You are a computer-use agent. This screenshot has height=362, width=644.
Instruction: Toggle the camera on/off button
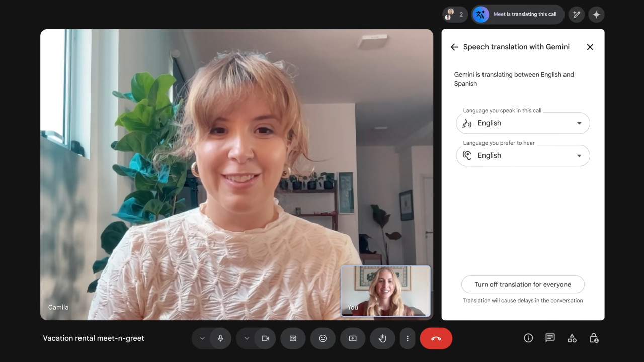pos(265,338)
